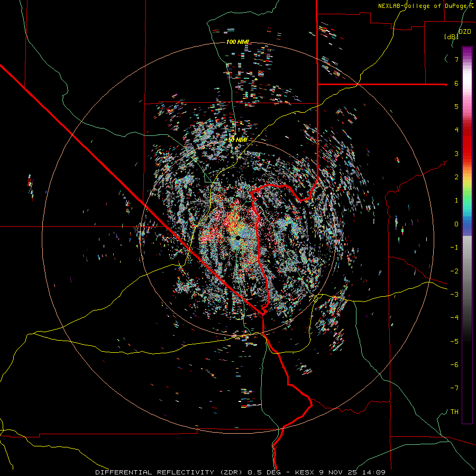Click the scale value -5 on legend

[454, 342]
